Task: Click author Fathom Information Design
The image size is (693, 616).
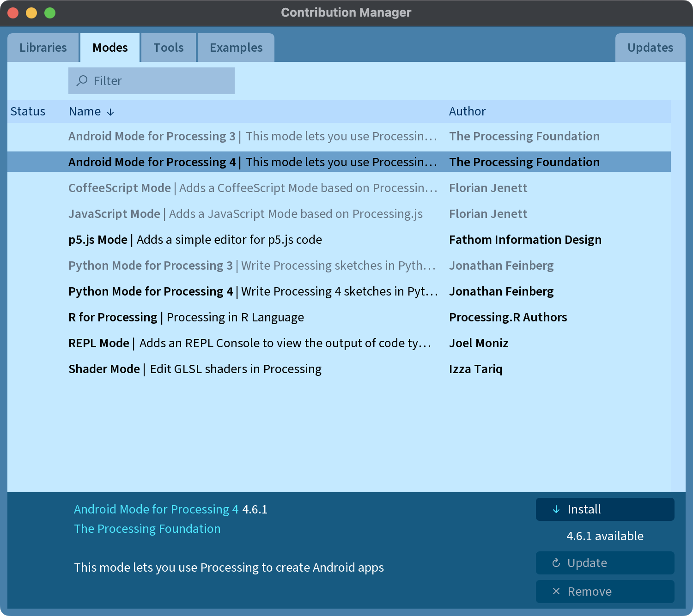Action: point(525,240)
